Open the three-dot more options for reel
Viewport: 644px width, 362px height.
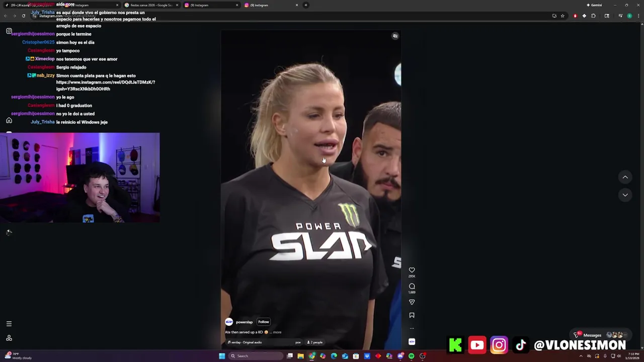[x=412, y=328]
